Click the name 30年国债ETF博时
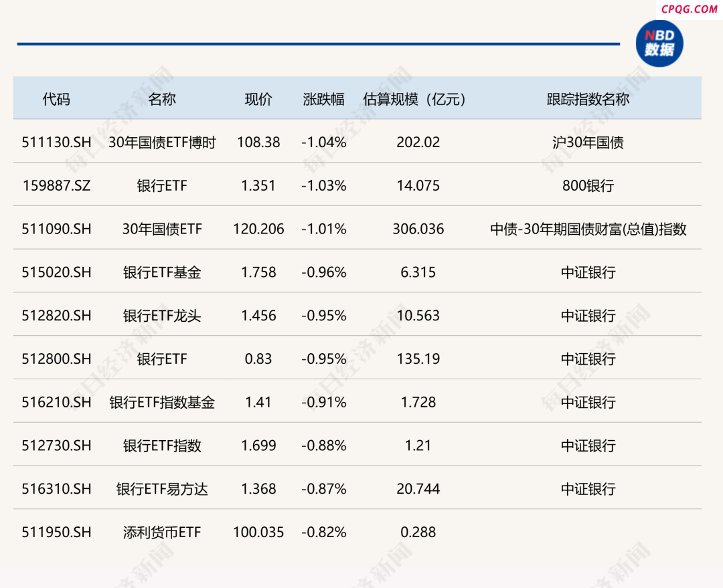The height and width of the screenshot is (588, 723). (162, 142)
